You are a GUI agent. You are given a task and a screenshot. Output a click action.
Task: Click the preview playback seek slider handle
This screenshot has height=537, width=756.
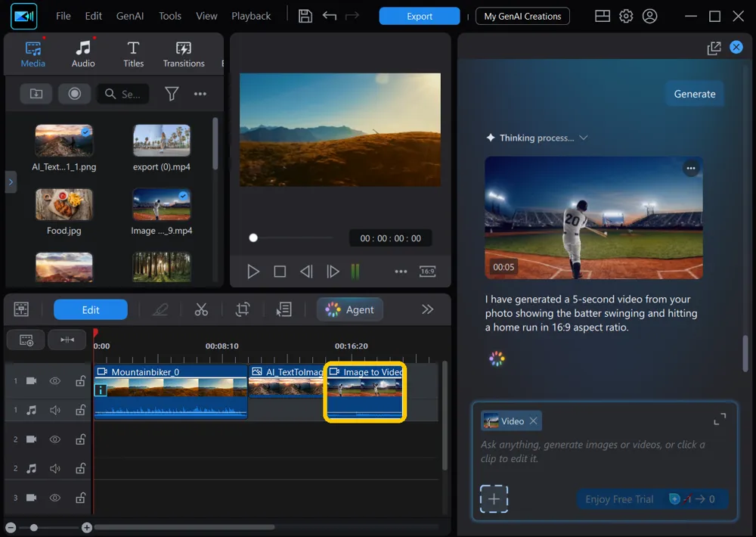253,237
